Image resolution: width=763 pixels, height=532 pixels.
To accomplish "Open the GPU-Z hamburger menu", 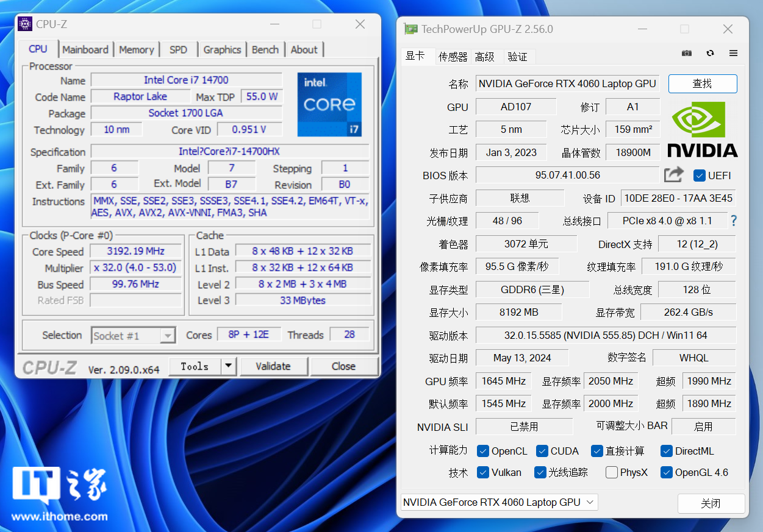I will coord(733,54).
